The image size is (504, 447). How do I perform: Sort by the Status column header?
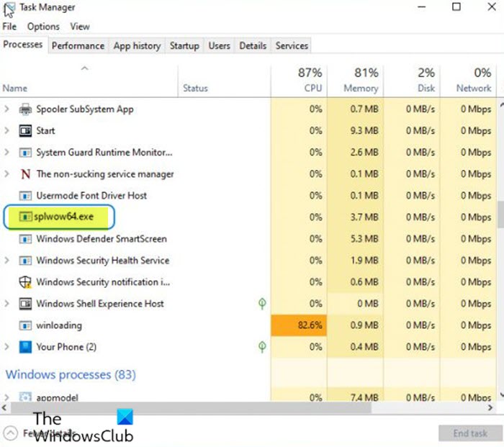pos(225,81)
